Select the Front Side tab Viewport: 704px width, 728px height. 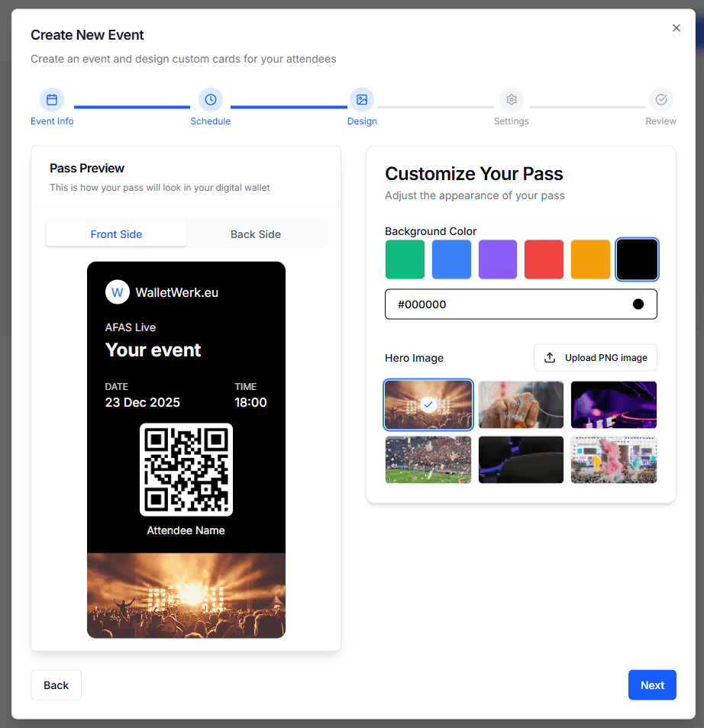coord(116,234)
